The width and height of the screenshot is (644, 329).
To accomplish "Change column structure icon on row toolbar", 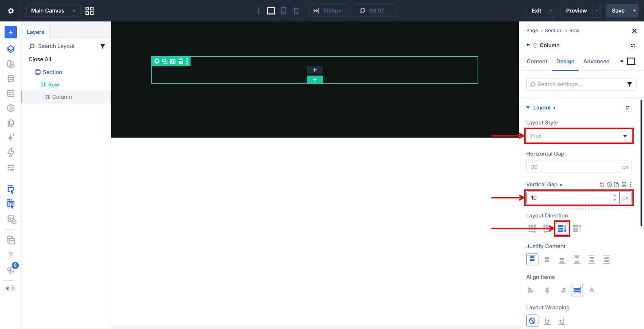I will (172, 61).
